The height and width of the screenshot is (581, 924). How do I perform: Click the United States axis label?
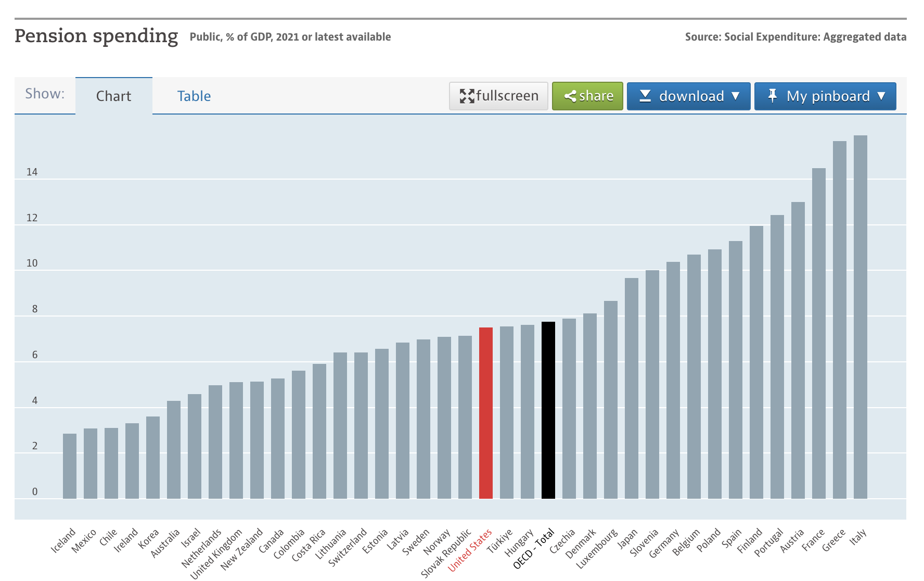[470, 550]
